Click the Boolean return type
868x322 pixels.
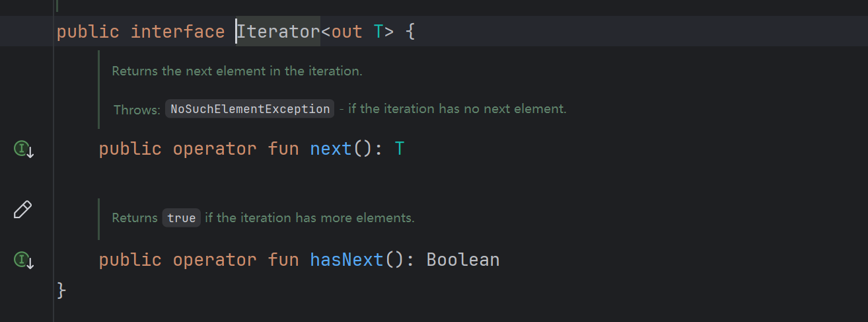[x=463, y=259]
